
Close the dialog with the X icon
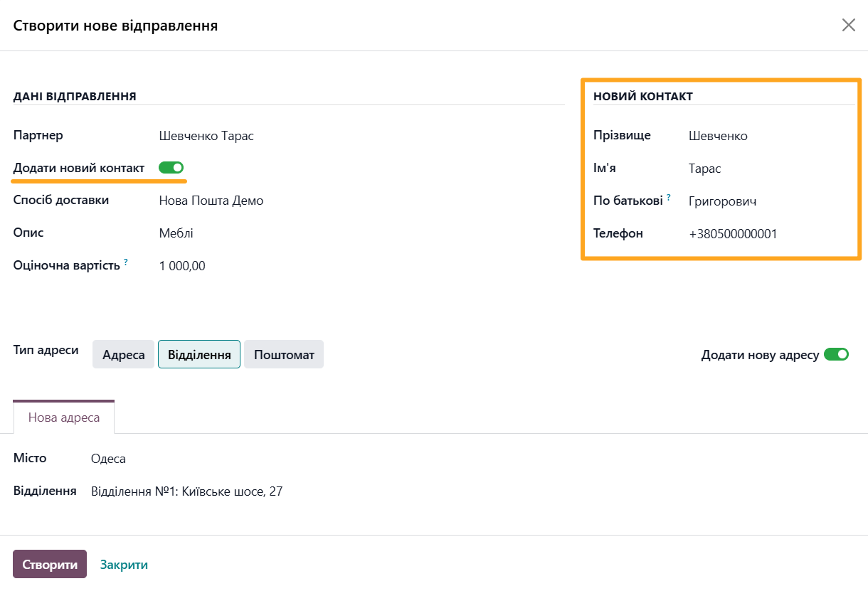pyautogui.click(x=848, y=26)
